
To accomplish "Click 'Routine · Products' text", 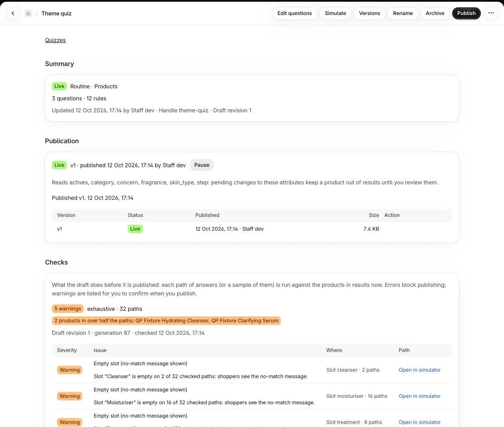I will (x=94, y=87).
